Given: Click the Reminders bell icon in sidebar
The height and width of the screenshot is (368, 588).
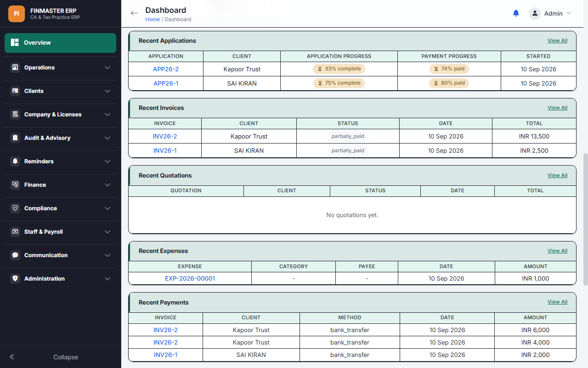Looking at the screenshot, I should click(15, 161).
